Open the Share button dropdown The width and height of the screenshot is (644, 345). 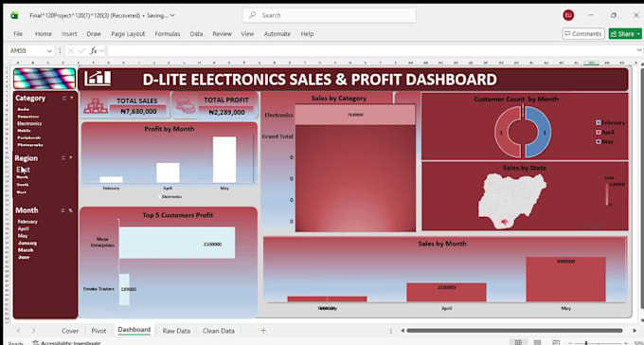[x=638, y=34]
